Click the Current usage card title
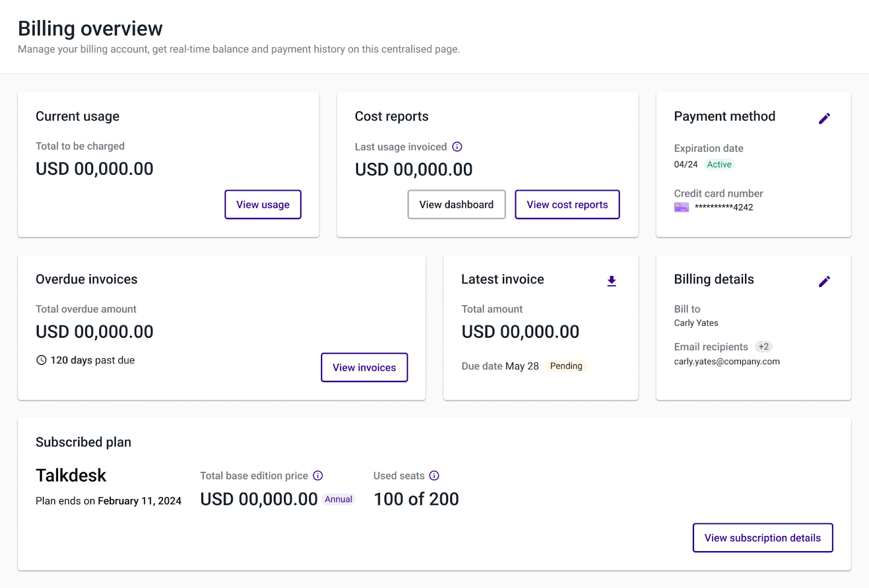The width and height of the screenshot is (869, 588). point(78,117)
